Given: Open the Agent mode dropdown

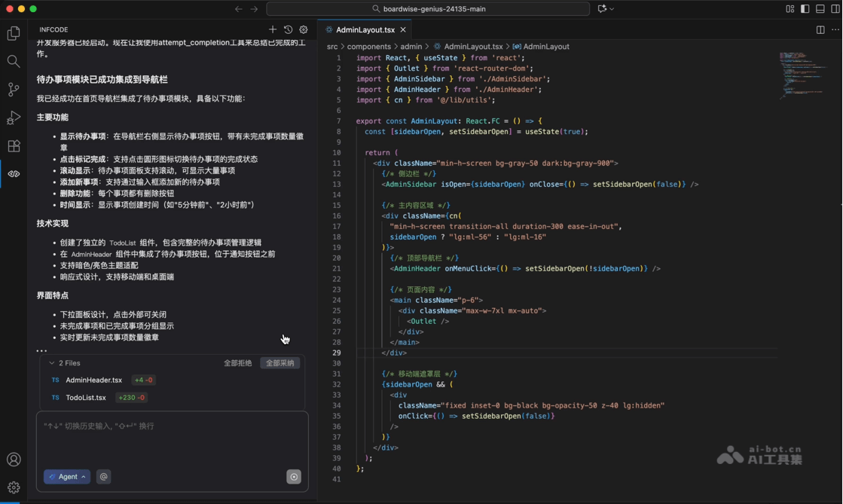Looking at the screenshot, I should click(66, 476).
